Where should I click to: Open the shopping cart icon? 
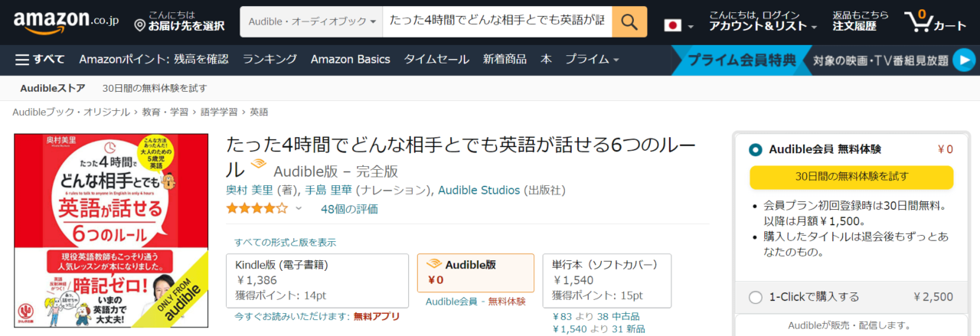[916, 21]
